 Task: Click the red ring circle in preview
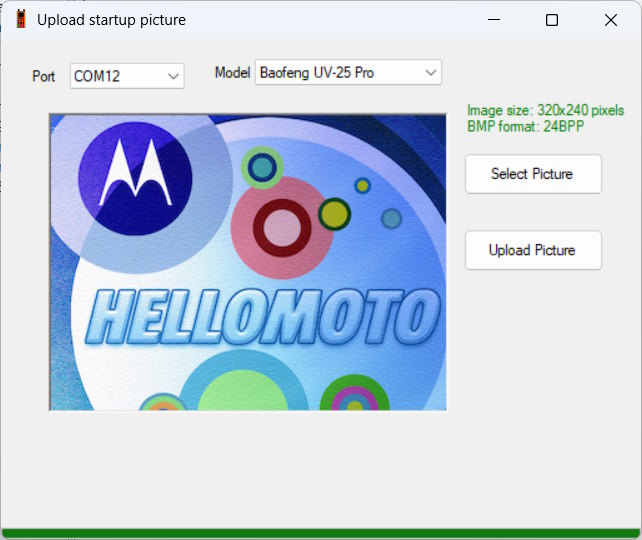click(x=282, y=228)
